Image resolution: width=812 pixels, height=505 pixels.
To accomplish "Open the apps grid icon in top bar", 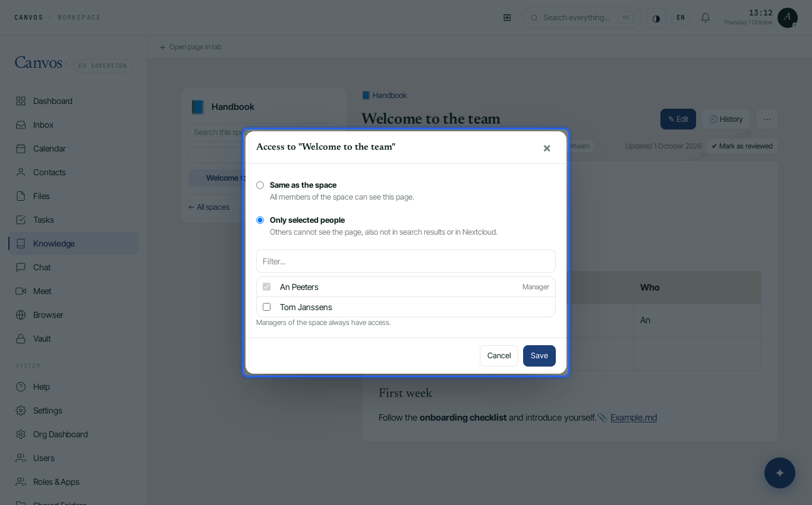I will (507, 18).
